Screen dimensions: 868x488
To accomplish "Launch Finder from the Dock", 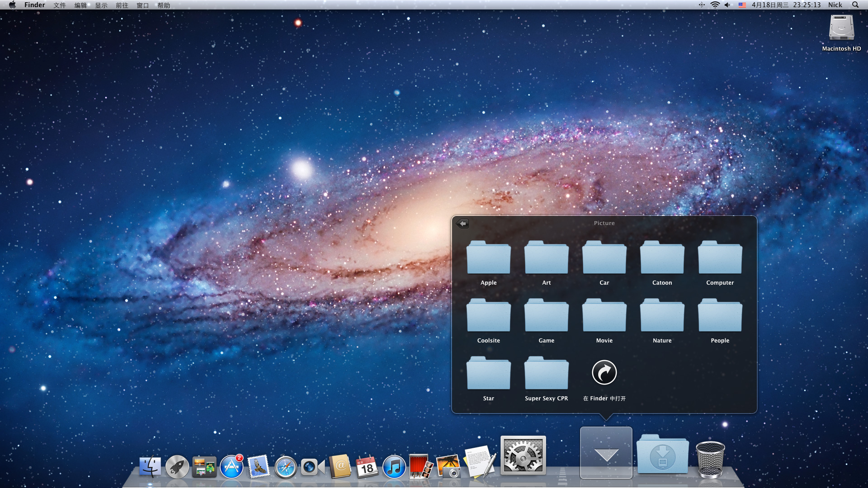I will 150,467.
